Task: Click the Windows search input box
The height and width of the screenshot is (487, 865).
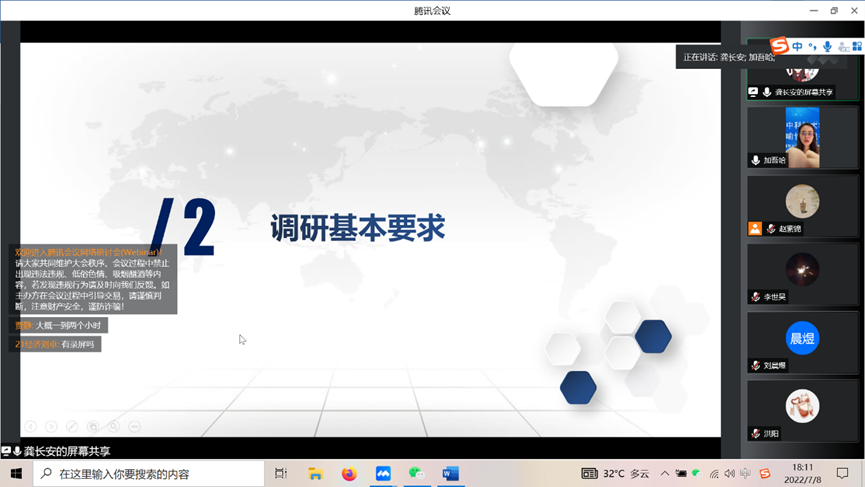Action: [x=150, y=474]
